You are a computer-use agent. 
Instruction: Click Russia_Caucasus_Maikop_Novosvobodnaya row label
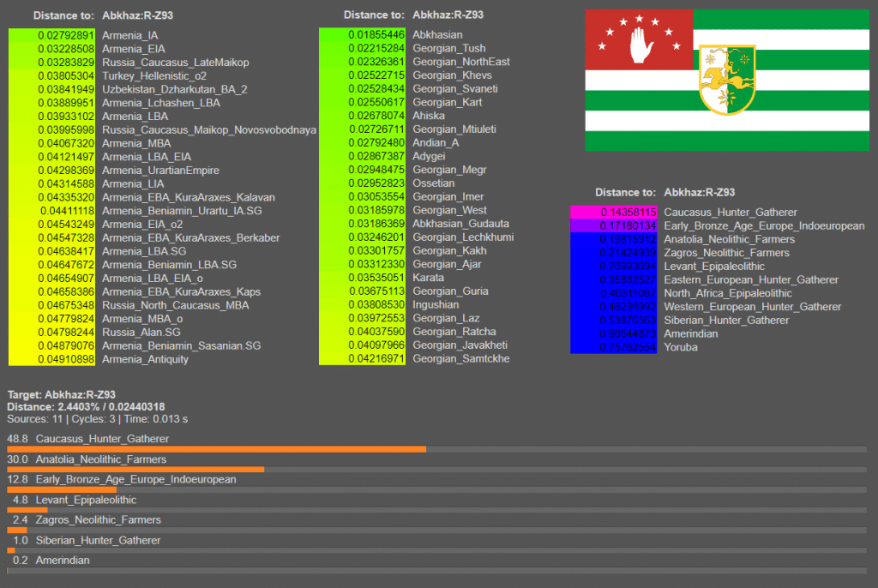208,129
